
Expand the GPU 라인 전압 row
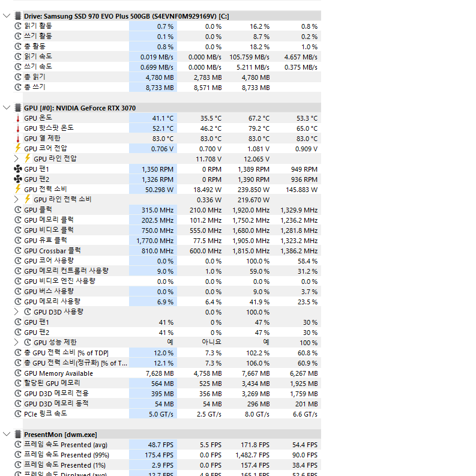point(16,159)
